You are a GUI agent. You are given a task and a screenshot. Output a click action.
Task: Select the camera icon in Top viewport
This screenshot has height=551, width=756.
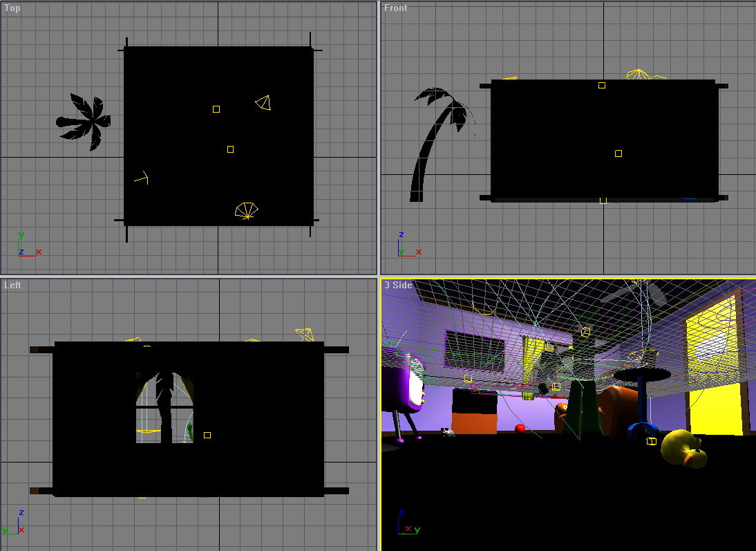tap(263, 102)
